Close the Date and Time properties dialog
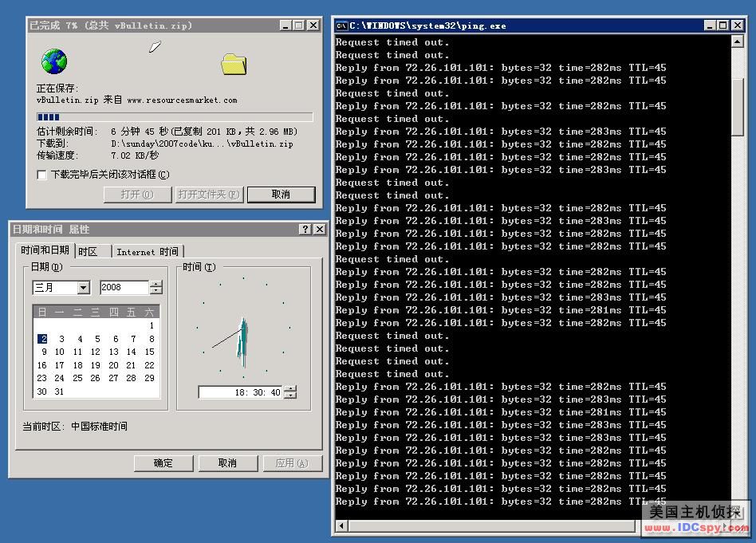756x543 pixels. 319,229
